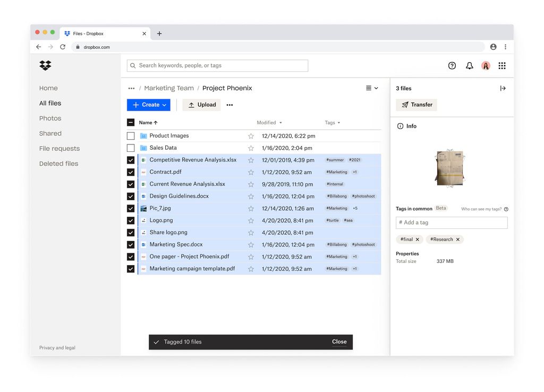The image size is (544, 392).
Task: Click the account avatar icon
Action: coord(486,65)
